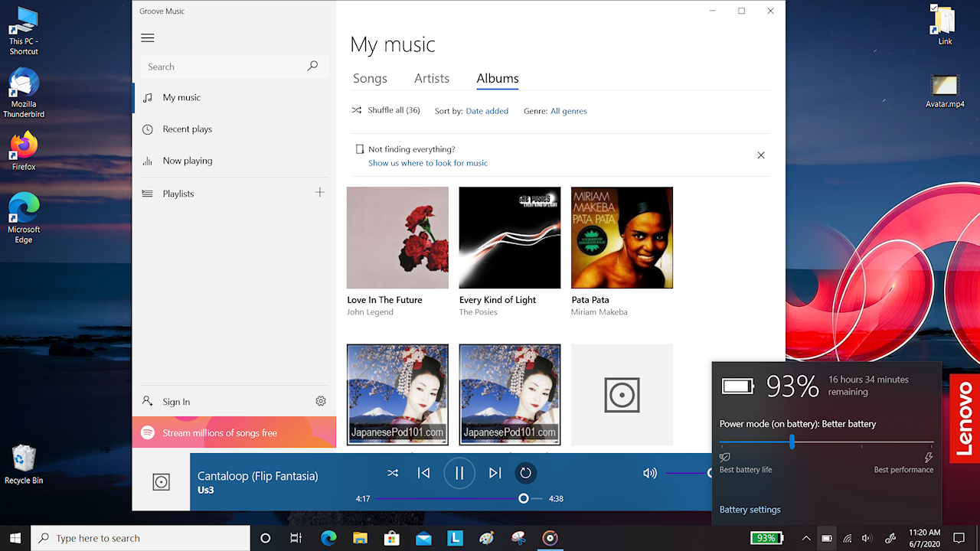The image size is (980, 551).
Task: Click Miriam Makeba artist name
Action: 599,312
